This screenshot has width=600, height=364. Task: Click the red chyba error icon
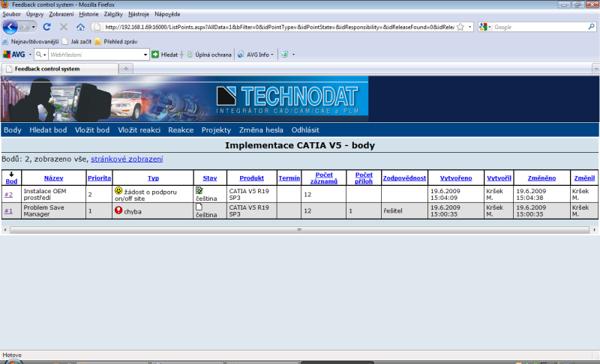pyautogui.click(x=118, y=210)
